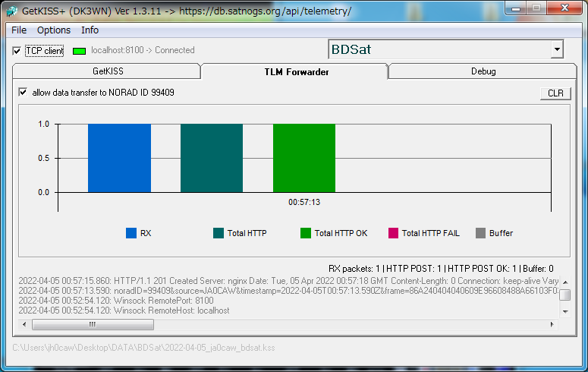The width and height of the screenshot is (588, 372).
Task: Open the Info menu
Action: coord(90,30)
